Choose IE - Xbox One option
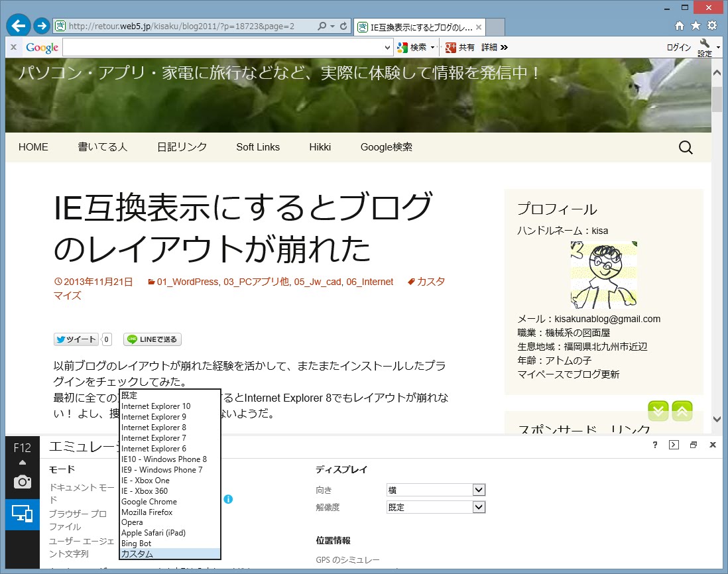 pos(170,481)
